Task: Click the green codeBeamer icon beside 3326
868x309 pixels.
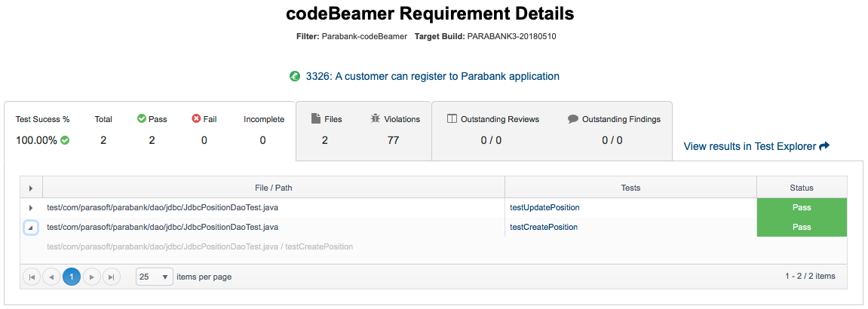Action: 295,76
